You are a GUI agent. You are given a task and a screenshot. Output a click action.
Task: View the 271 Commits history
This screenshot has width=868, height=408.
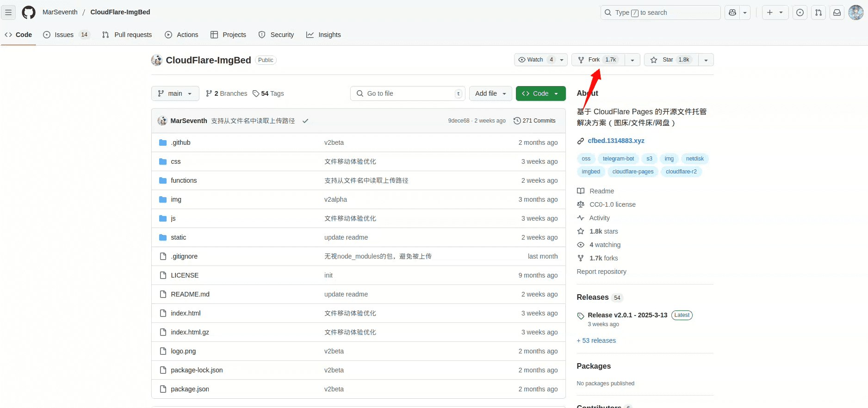534,121
